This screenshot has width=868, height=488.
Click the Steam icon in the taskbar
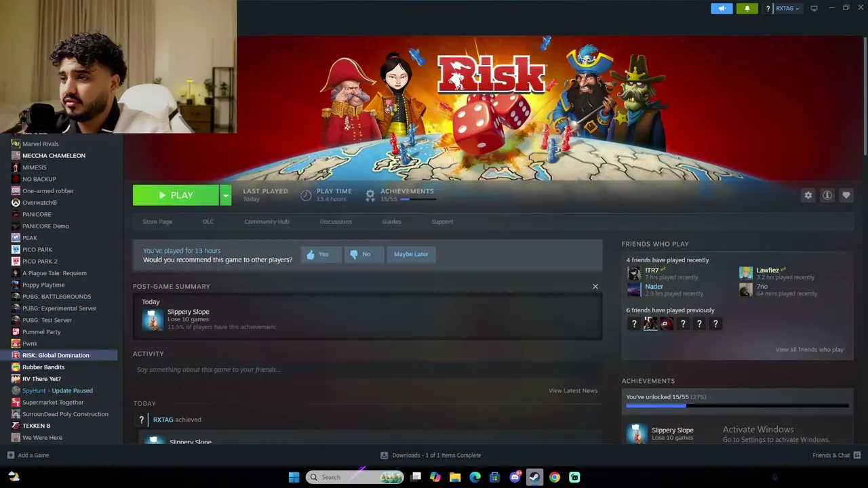click(x=534, y=477)
